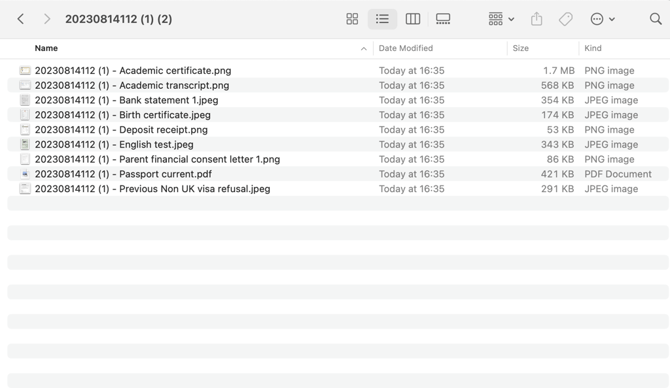Sort by the Name column header
The height and width of the screenshot is (388, 670).
pyautogui.click(x=46, y=48)
